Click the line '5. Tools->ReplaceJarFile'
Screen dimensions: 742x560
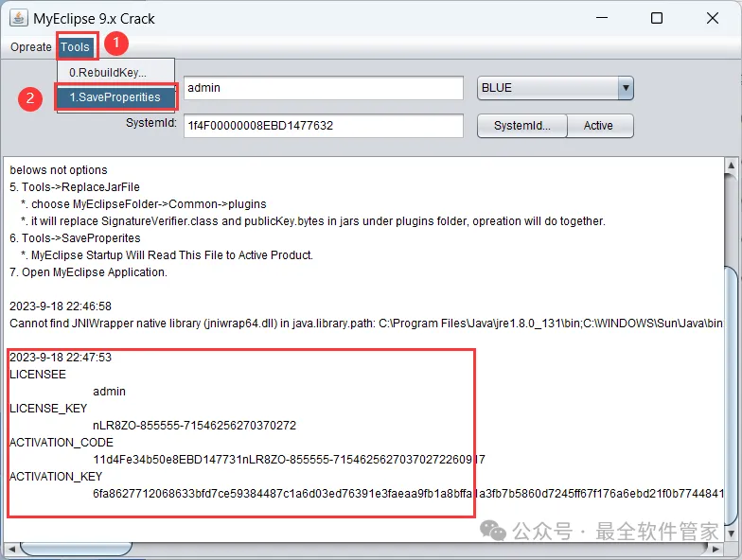tap(75, 187)
